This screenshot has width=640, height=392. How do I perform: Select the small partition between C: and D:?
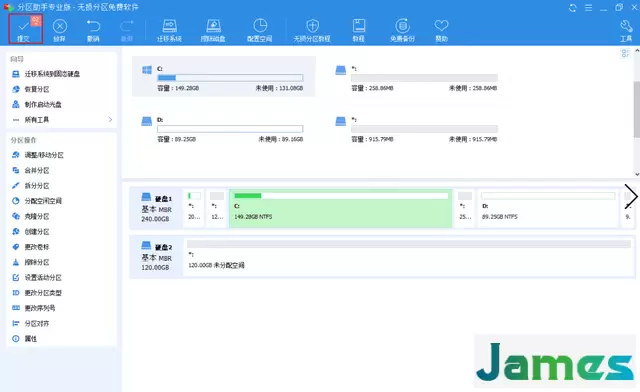click(x=465, y=208)
